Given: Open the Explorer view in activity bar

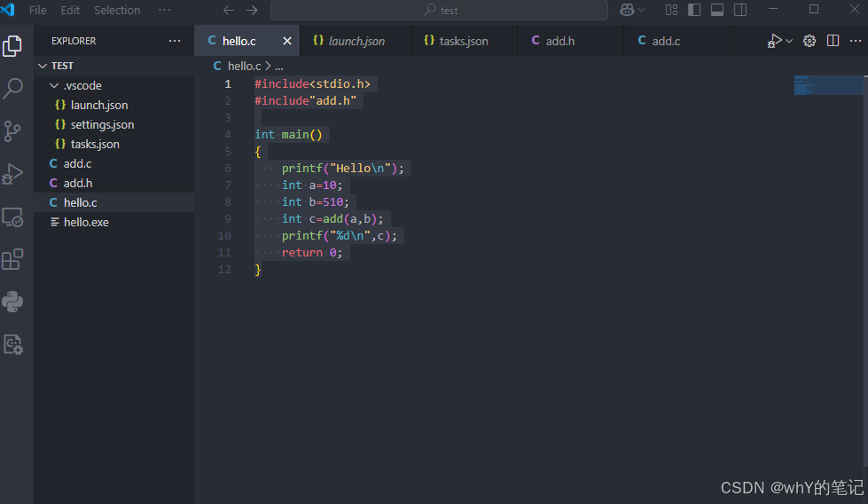Looking at the screenshot, I should [x=12, y=46].
